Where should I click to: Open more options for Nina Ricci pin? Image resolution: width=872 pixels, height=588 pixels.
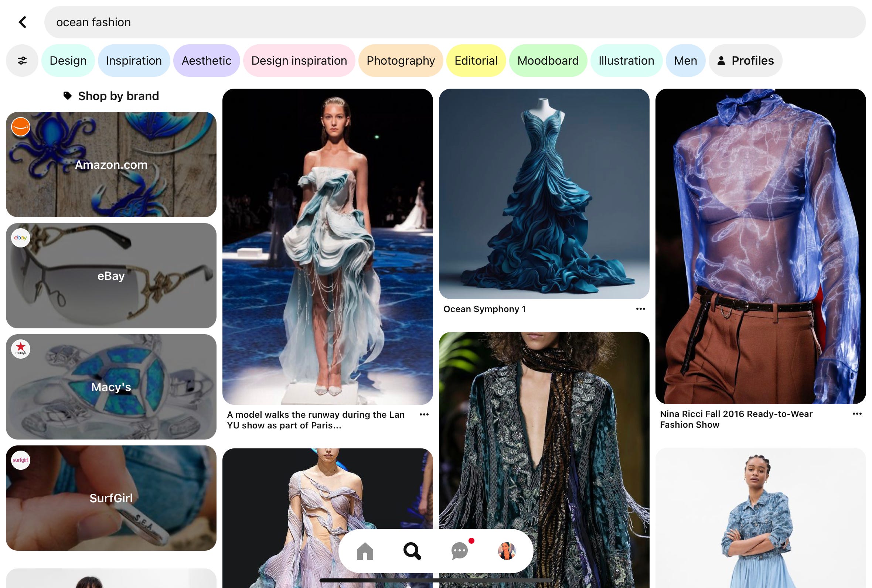tap(856, 414)
